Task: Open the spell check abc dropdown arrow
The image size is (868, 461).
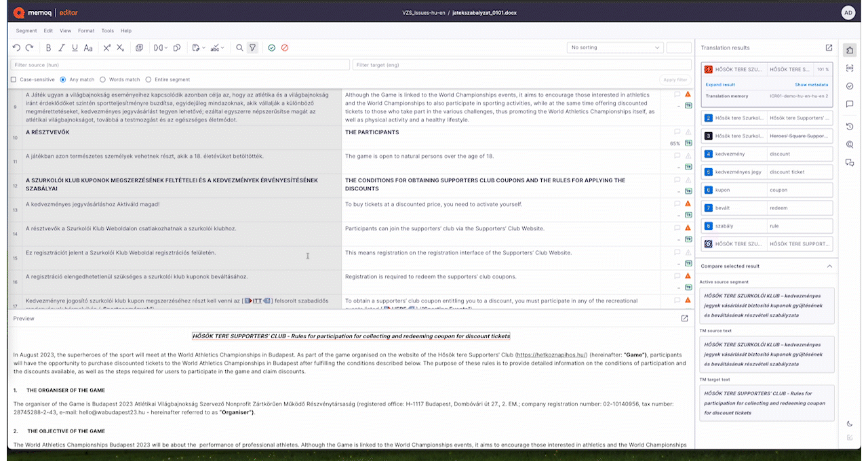Action: pyautogui.click(x=222, y=47)
